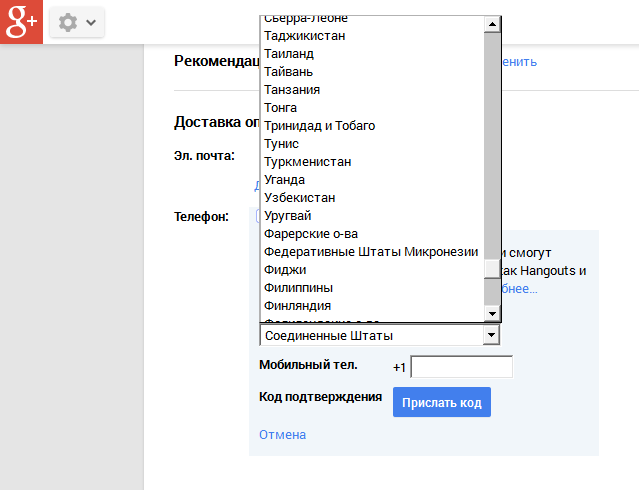Pick Тонга from the country options
This screenshot has height=490, width=639.
(x=281, y=108)
